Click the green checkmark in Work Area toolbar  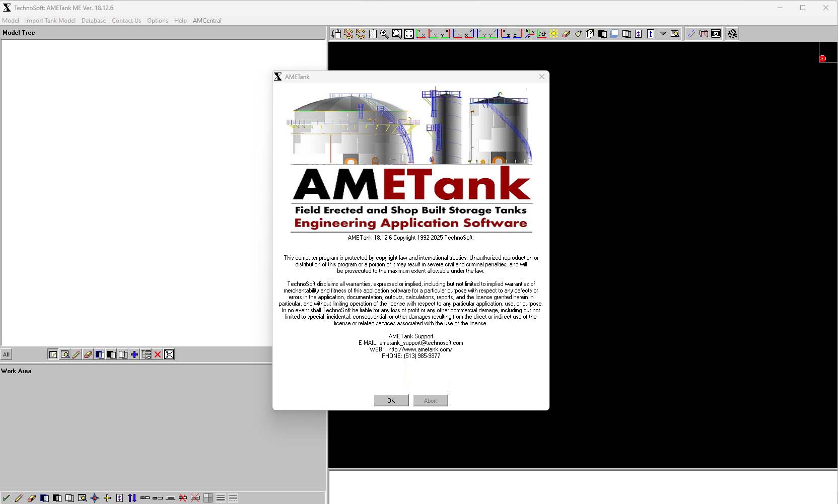coord(6,498)
